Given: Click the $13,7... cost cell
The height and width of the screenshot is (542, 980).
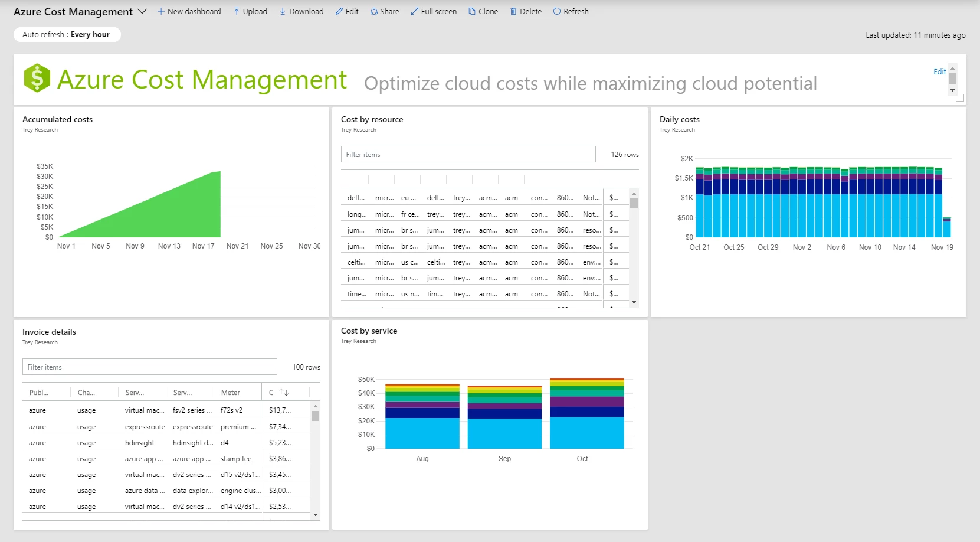Looking at the screenshot, I should 280,410.
